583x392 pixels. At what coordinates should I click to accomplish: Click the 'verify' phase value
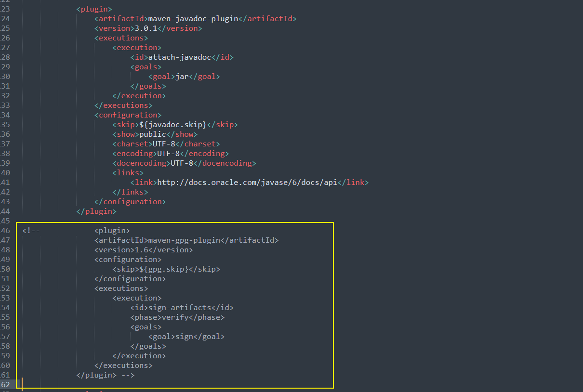point(175,317)
